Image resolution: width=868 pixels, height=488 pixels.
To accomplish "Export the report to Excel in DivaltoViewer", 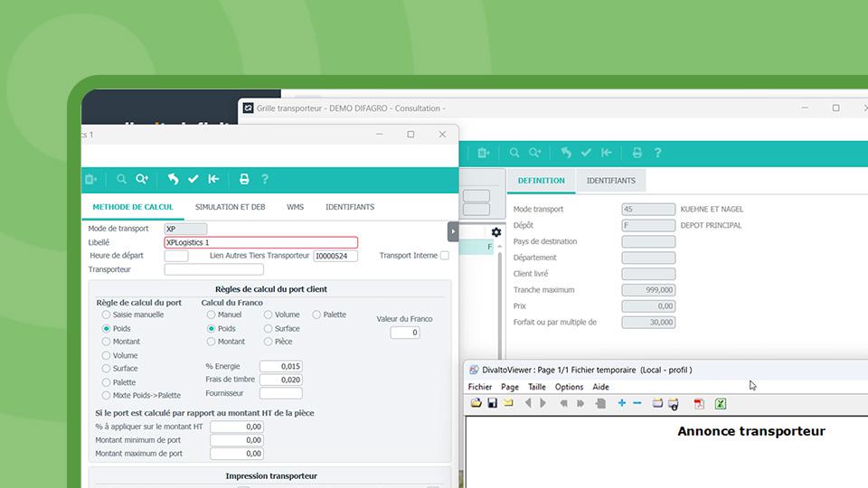I will tap(721, 403).
